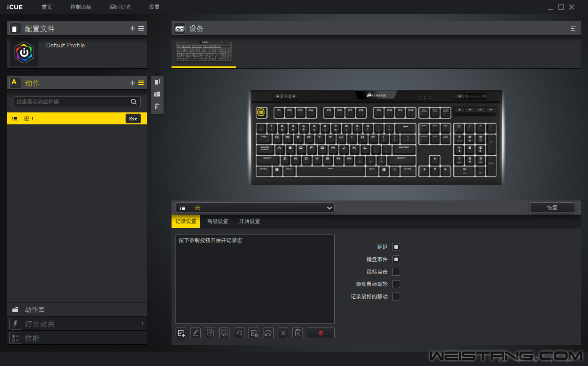Click the undo arrow icon in macro toolbar
Screen dimensions: 588x366
tap(239, 333)
